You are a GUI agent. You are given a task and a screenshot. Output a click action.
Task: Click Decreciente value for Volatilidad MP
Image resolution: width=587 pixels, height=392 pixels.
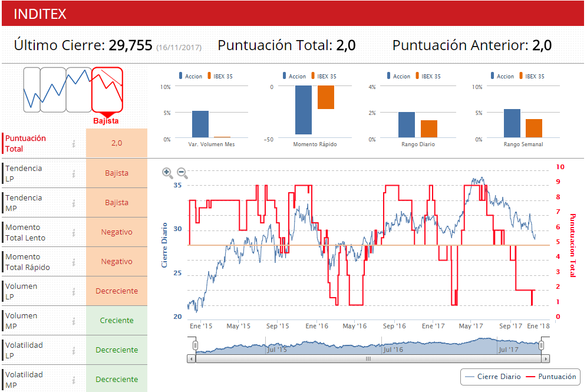coord(117,379)
